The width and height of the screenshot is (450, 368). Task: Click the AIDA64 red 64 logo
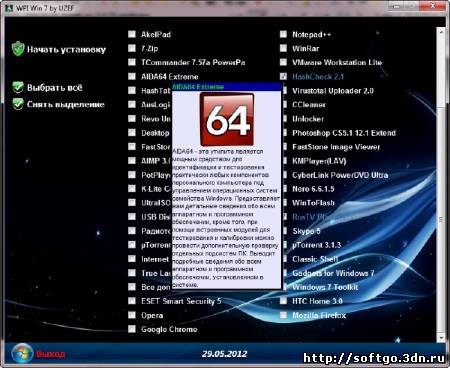[x=227, y=119]
